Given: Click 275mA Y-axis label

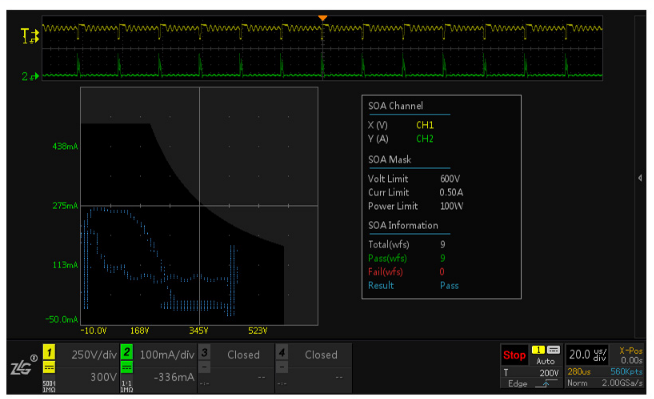Looking at the screenshot, I should tap(65, 206).
